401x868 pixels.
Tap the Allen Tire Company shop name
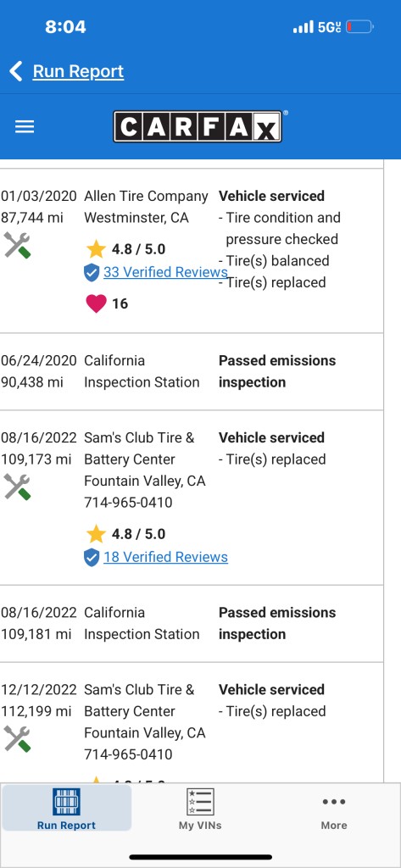[x=146, y=196]
